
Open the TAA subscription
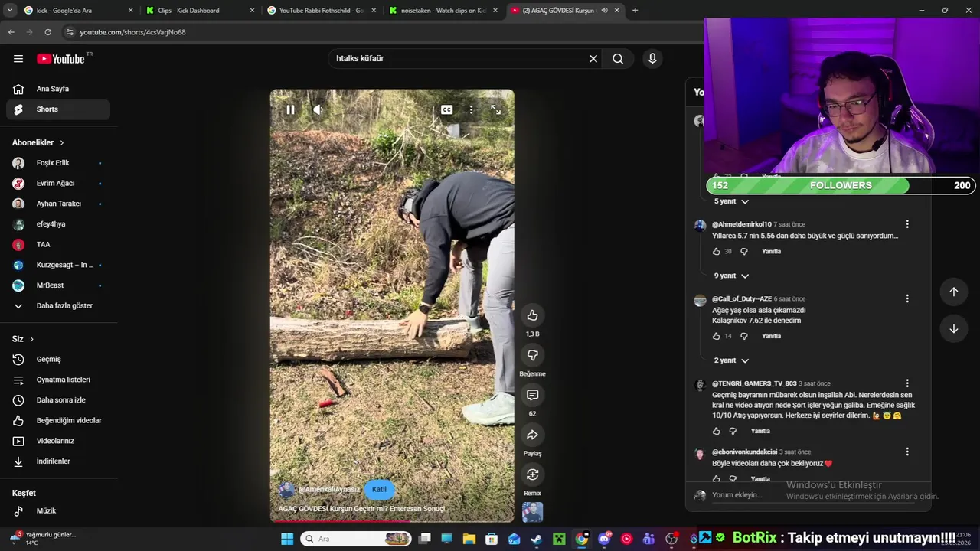58,245
